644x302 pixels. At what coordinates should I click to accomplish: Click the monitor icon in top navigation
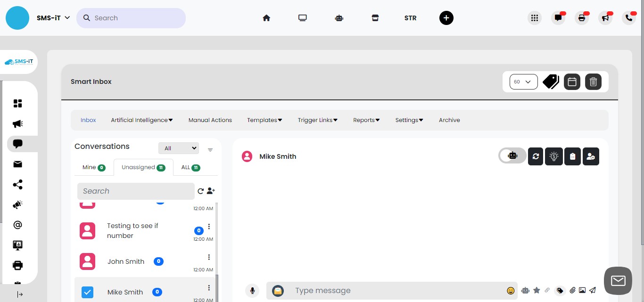(x=303, y=18)
